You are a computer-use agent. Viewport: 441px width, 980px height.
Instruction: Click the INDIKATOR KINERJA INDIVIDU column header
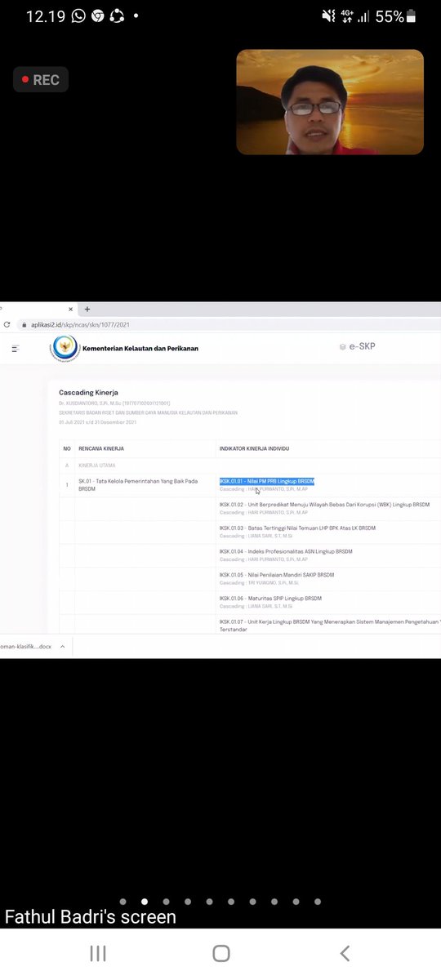(x=254, y=448)
